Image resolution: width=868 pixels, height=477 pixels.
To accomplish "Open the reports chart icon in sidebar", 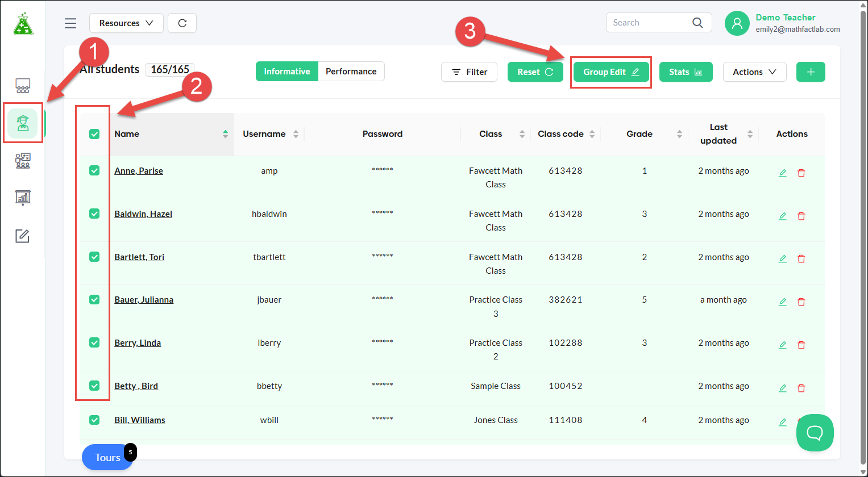I will (x=23, y=198).
